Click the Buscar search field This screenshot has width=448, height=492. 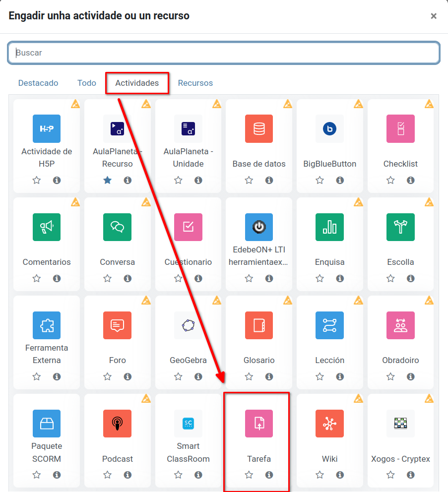(224, 53)
